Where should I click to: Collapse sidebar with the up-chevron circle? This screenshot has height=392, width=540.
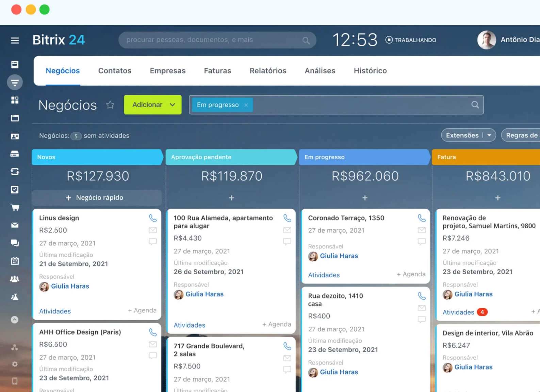click(x=15, y=320)
